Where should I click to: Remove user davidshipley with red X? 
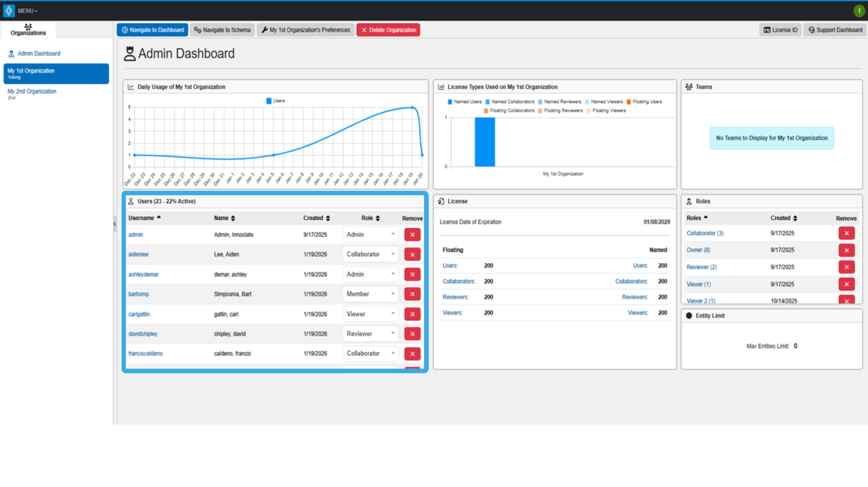point(412,334)
